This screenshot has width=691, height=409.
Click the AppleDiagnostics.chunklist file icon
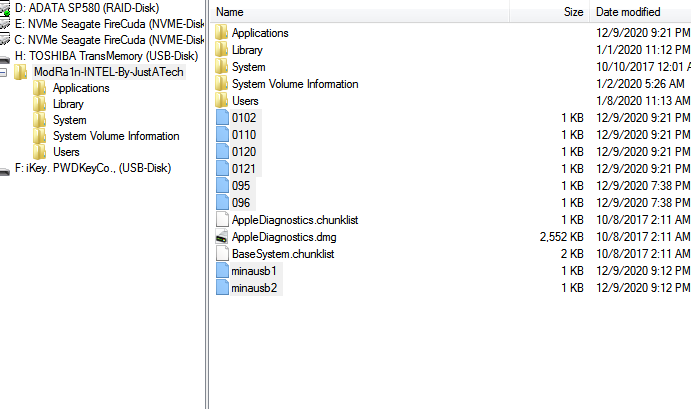222,219
